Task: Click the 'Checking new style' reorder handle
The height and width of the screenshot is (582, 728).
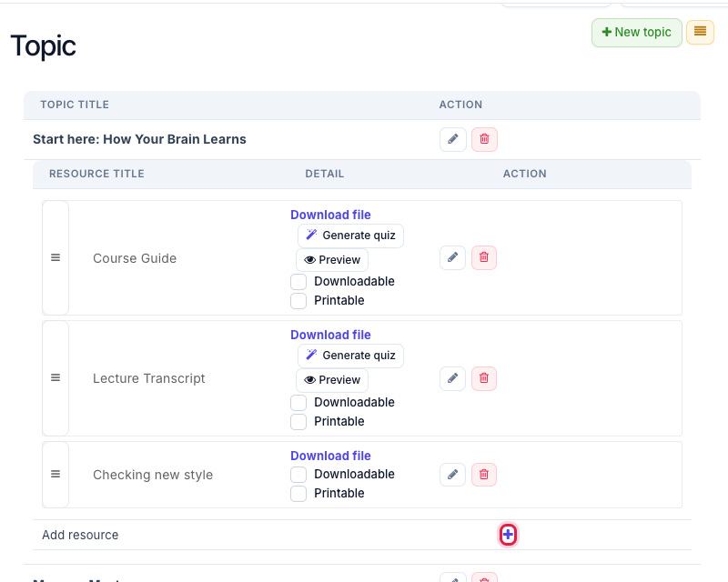Action: (56, 474)
